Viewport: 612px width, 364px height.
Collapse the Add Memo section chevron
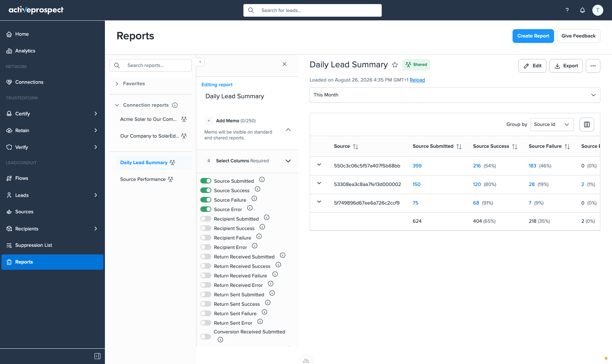point(288,130)
